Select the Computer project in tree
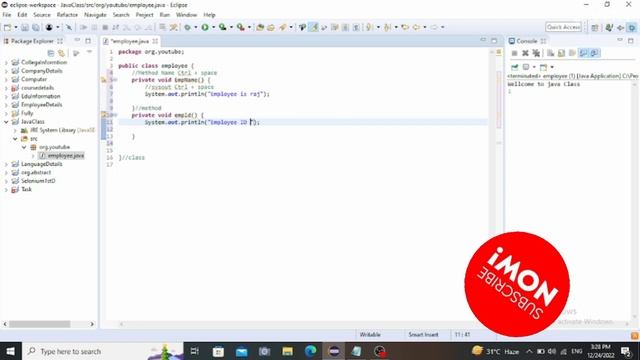 [x=34, y=79]
